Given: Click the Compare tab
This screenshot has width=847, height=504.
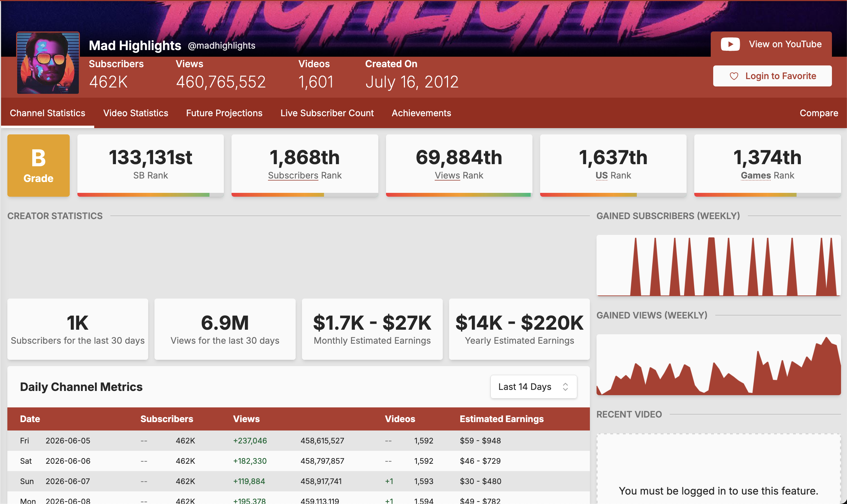Looking at the screenshot, I should [x=819, y=113].
